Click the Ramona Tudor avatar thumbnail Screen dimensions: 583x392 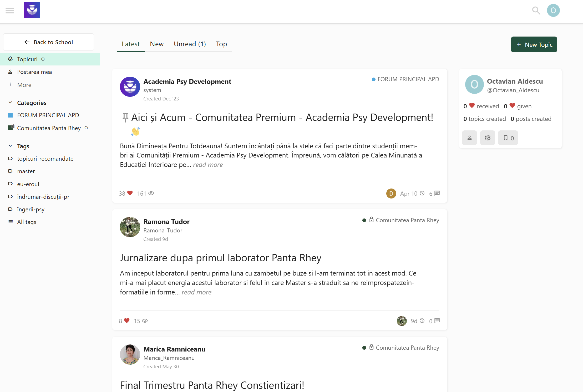point(130,227)
